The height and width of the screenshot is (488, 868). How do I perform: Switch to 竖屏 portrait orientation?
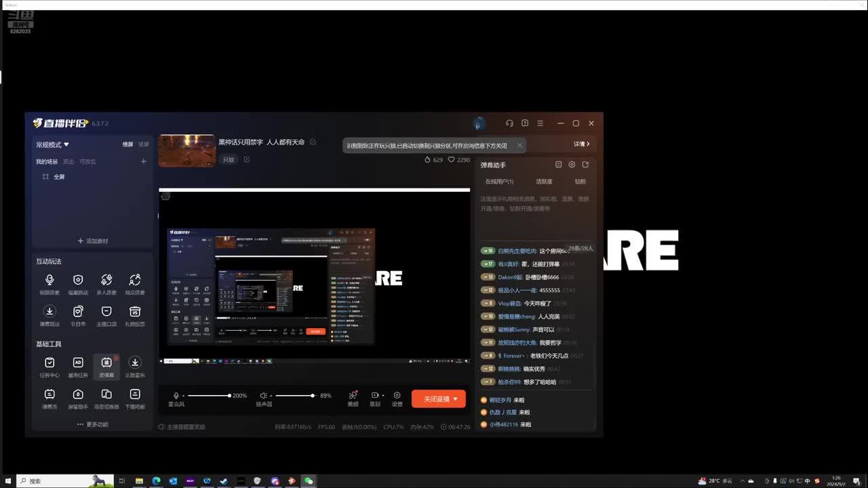coord(144,144)
